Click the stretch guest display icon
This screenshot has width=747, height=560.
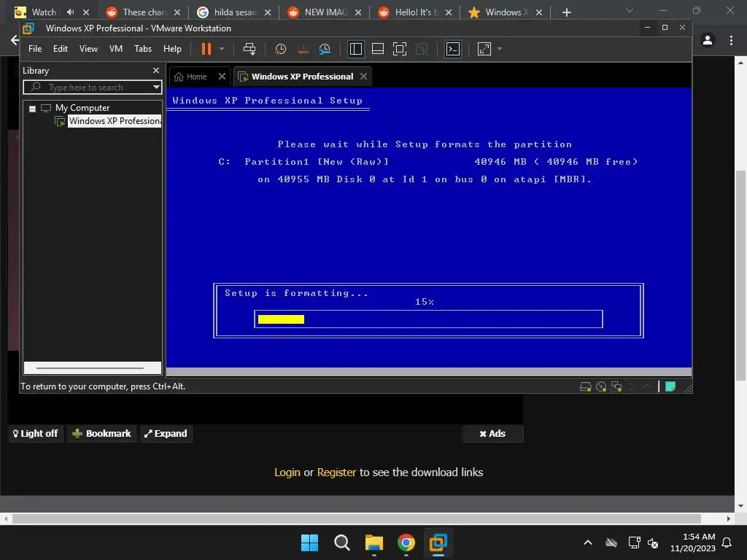[x=484, y=49]
